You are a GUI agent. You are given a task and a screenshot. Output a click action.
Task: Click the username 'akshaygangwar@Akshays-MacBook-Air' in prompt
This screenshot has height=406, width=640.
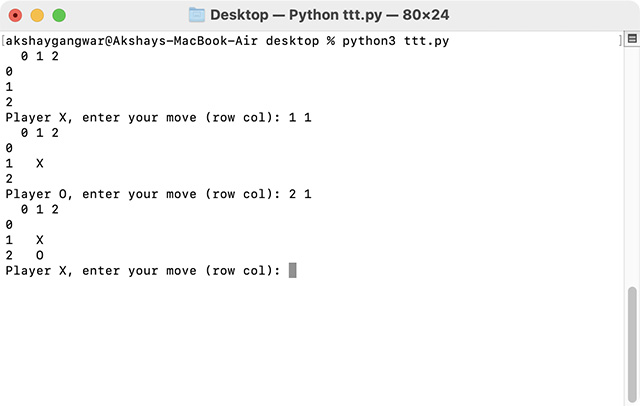tap(131, 41)
